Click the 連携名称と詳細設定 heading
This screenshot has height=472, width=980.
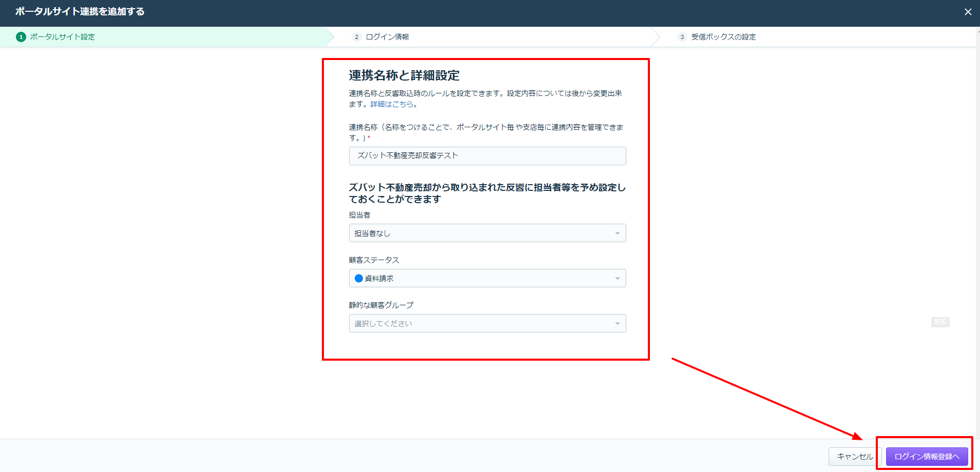tap(404, 75)
